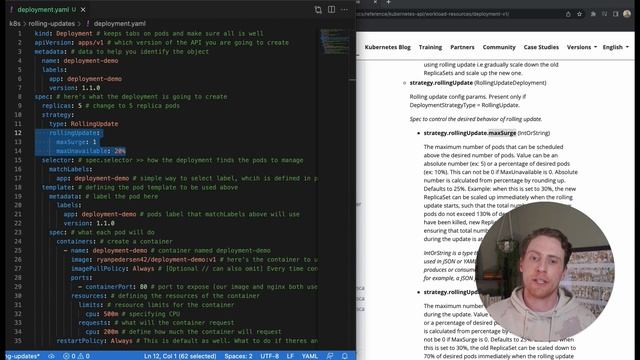The height and width of the screenshot is (360, 640).
Task: Open the browser extensions puzzle icon
Action: [x=593, y=14]
